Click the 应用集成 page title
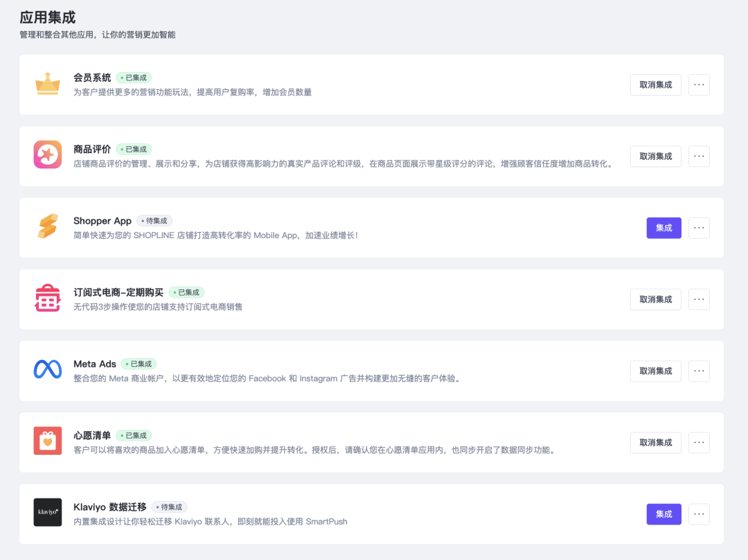The height and width of the screenshot is (560, 748). pyautogui.click(x=47, y=17)
